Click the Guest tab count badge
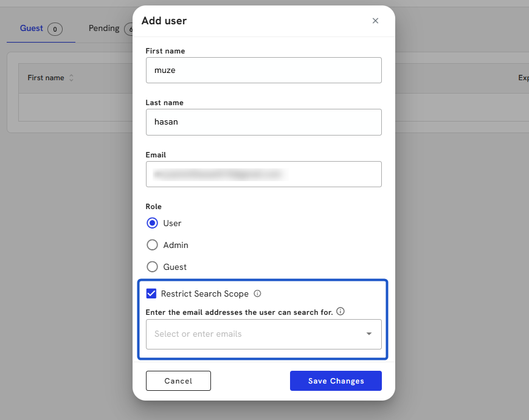This screenshot has width=529, height=420. [x=55, y=29]
